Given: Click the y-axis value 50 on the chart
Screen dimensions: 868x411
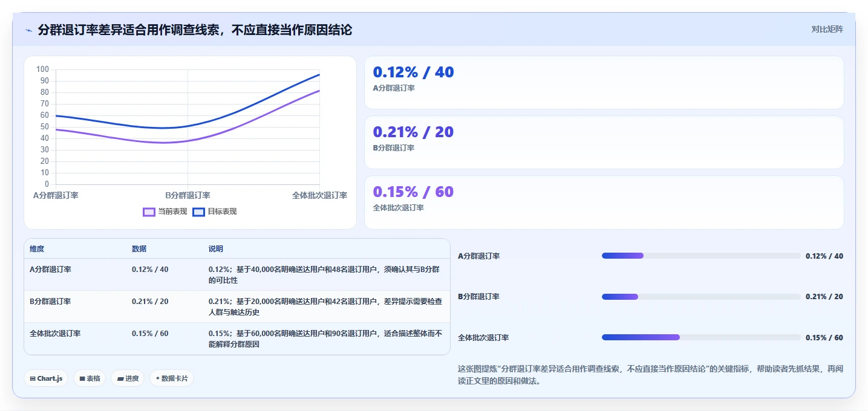Looking at the screenshot, I should (45, 127).
